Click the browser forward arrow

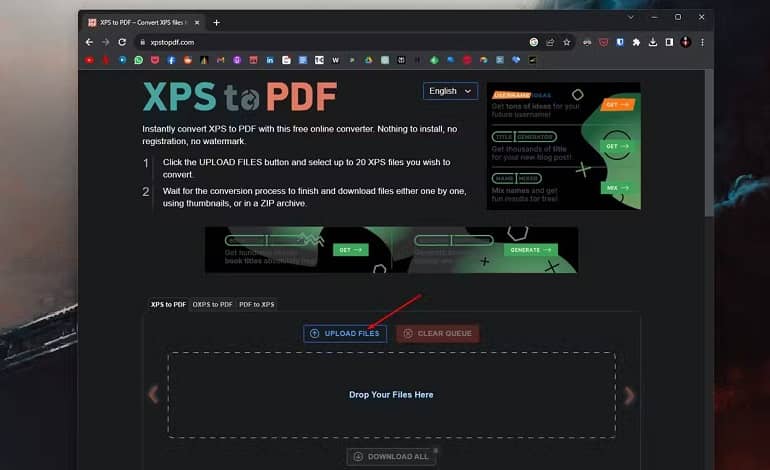[105, 42]
